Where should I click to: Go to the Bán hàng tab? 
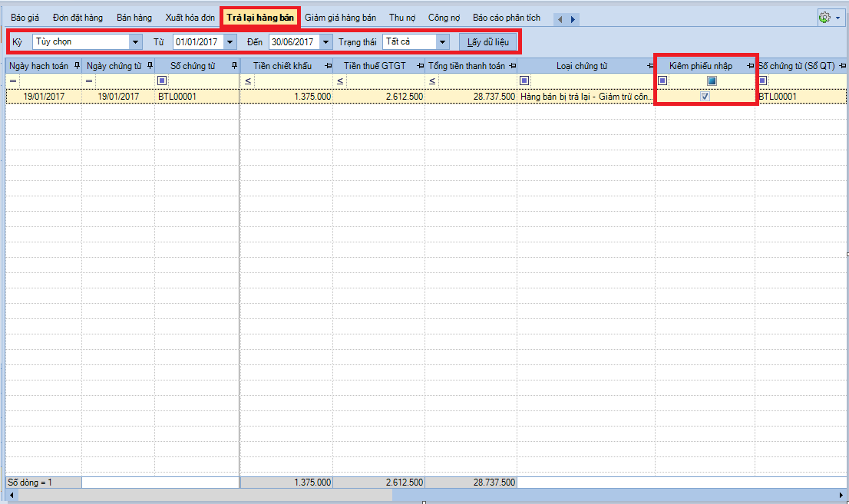point(134,18)
